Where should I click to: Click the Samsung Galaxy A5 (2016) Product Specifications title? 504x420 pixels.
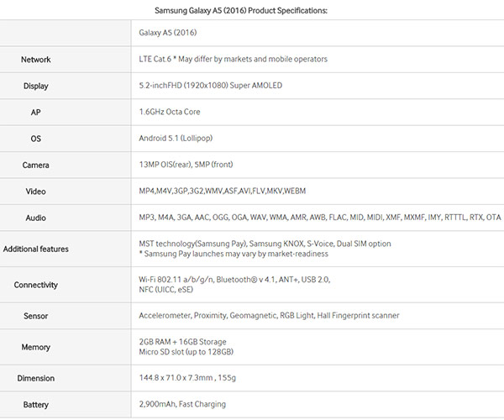[241, 11]
